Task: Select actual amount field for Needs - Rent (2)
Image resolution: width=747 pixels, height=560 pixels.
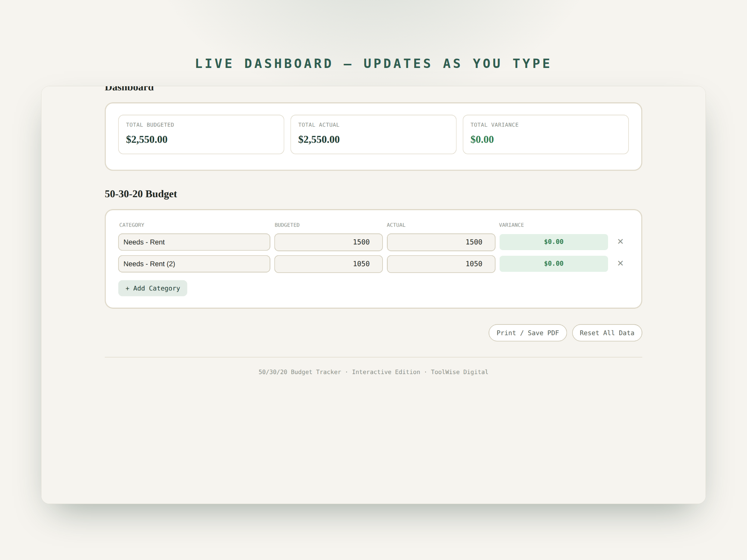Action: coord(441,264)
